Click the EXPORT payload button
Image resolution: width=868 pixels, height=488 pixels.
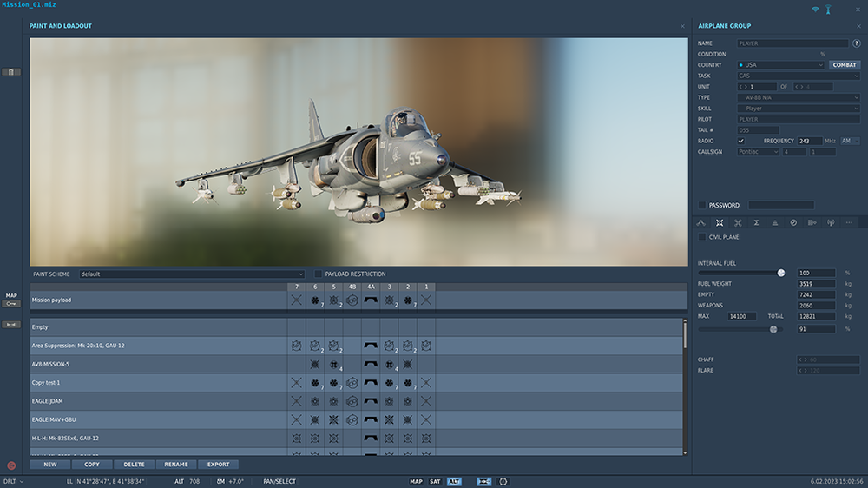pyautogui.click(x=218, y=465)
